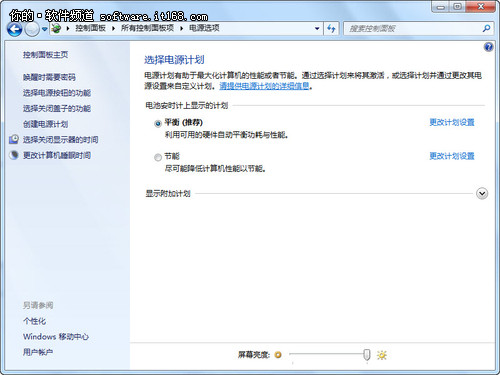Click the blue Back arrow button
The image size is (500, 375).
click(x=14, y=29)
